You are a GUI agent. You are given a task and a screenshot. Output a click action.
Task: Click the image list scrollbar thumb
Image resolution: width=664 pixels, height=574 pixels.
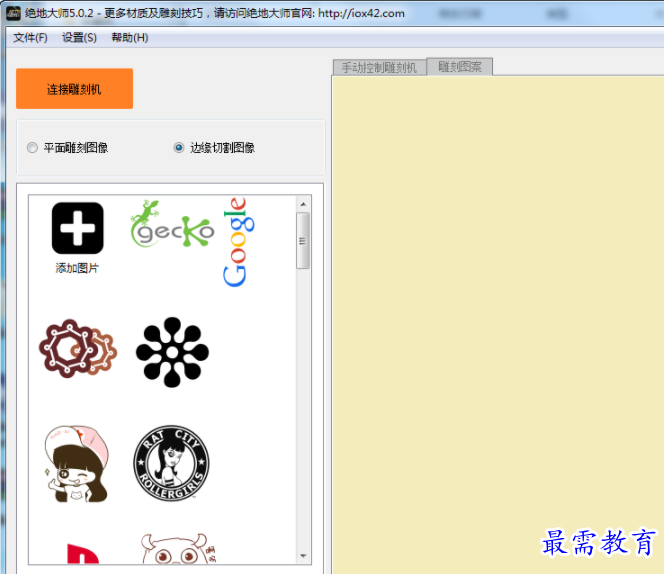[303, 241]
